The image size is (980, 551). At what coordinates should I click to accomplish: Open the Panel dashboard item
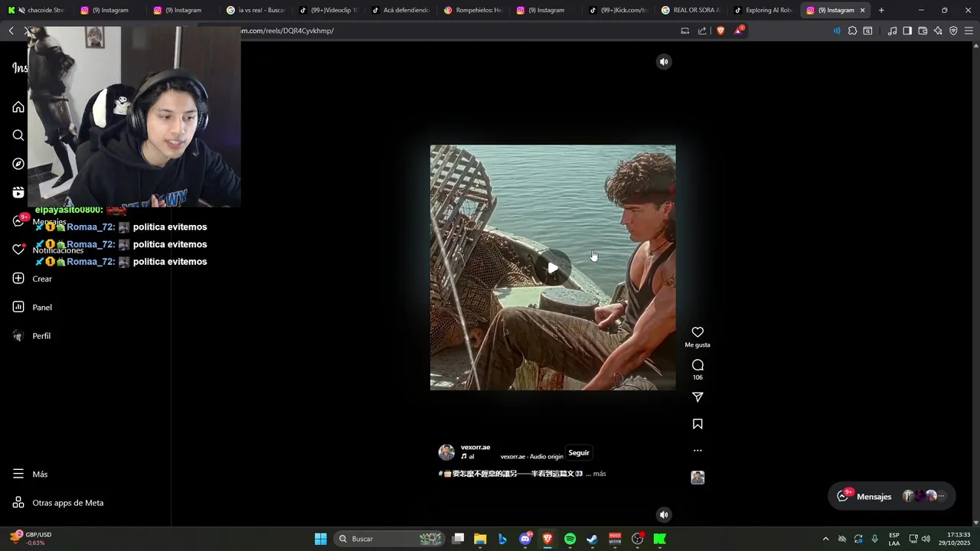33,307
